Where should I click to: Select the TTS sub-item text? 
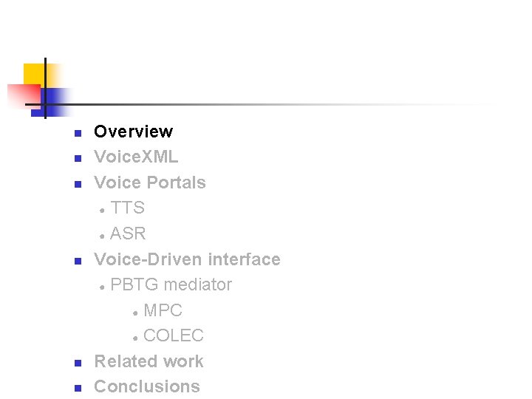[127, 208]
